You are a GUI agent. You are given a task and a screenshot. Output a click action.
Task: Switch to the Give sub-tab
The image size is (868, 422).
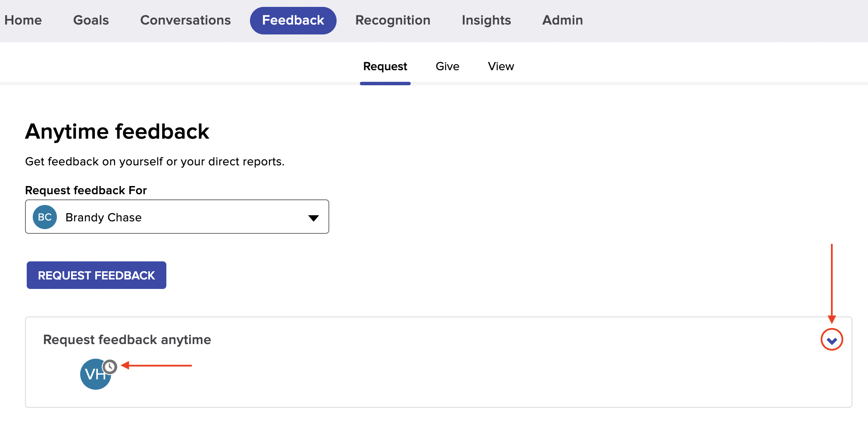[447, 66]
